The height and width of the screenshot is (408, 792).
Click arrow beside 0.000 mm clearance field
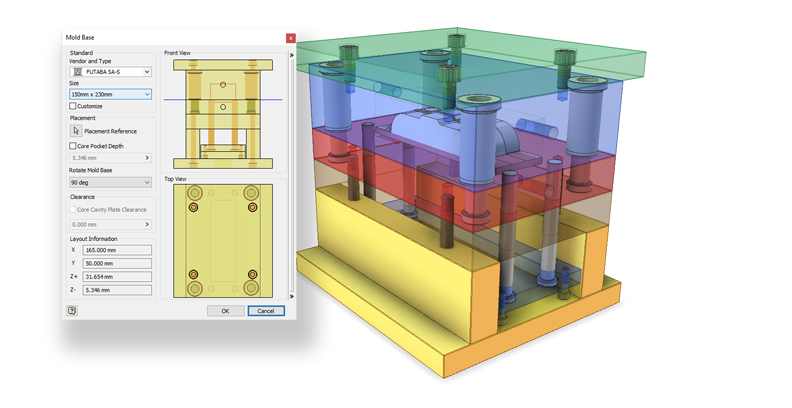pyautogui.click(x=147, y=224)
